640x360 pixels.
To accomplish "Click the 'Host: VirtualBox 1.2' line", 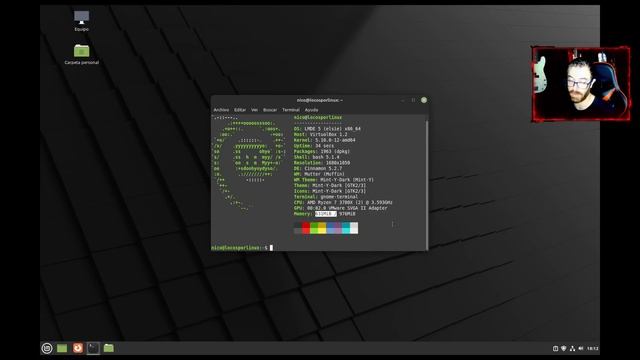I will click(x=321, y=134).
